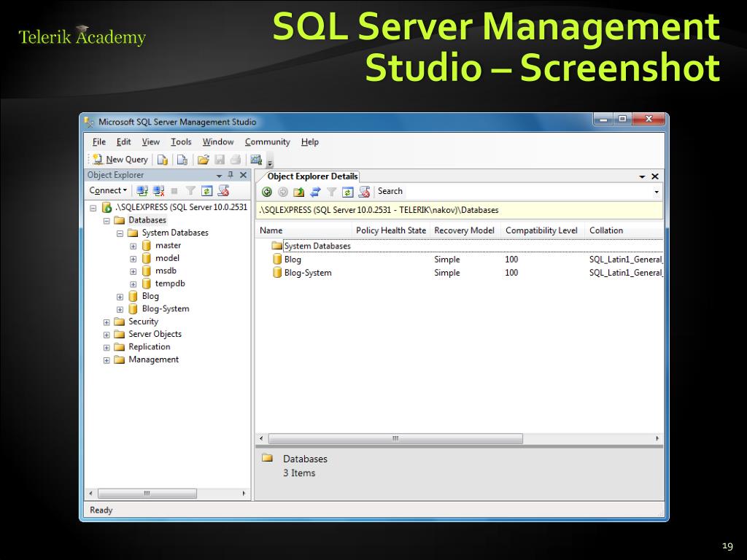The image size is (747, 560).
Task: Sort by the Collation column header
Action: tap(624, 230)
